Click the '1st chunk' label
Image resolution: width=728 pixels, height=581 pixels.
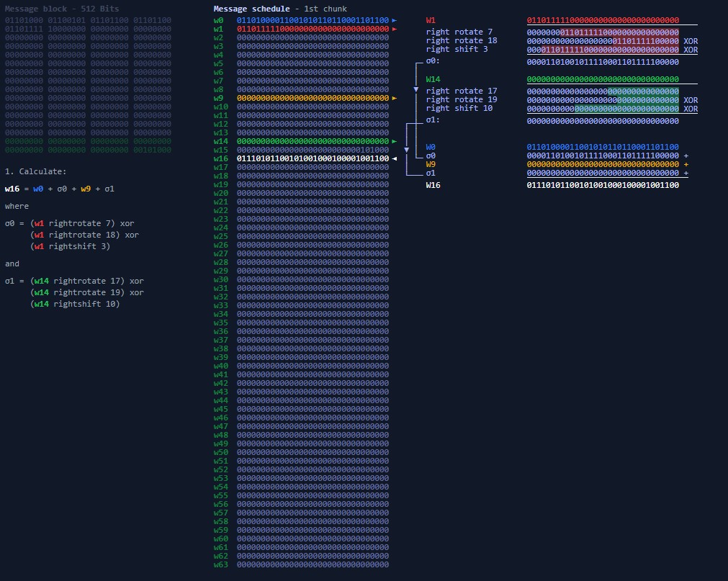[x=325, y=9]
